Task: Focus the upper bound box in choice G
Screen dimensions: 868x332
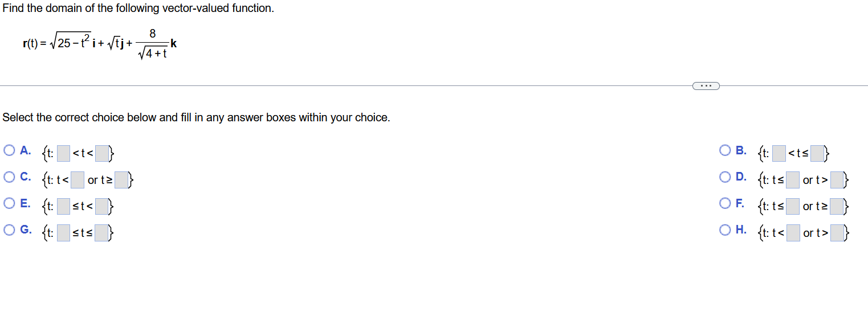Action: (102, 233)
